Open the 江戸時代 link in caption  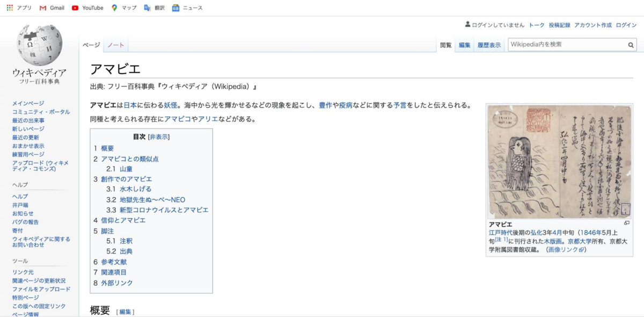502,233
